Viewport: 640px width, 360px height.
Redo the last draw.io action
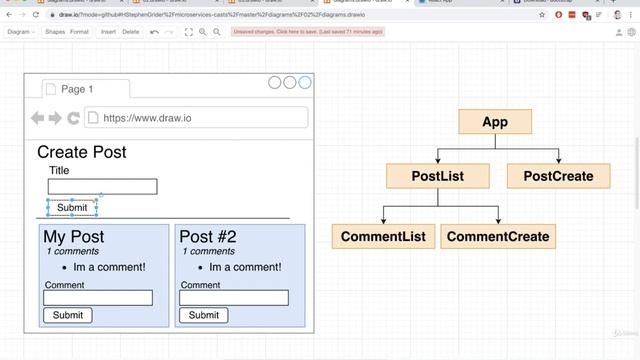click(x=169, y=32)
